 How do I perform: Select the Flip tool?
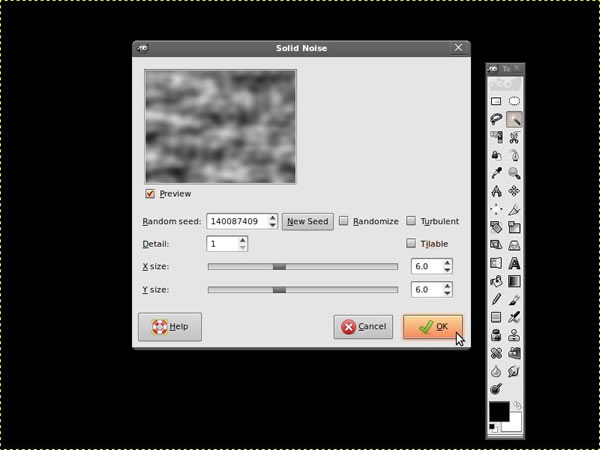coord(496,263)
